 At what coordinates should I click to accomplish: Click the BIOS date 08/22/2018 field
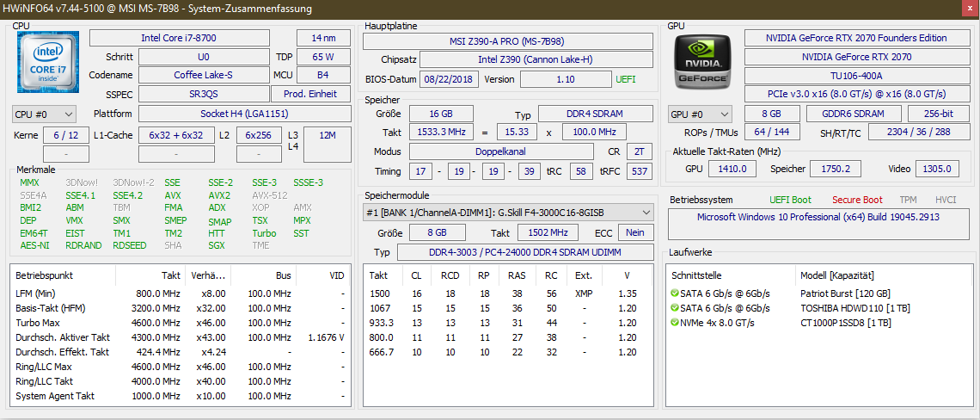pyautogui.click(x=450, y=79)
